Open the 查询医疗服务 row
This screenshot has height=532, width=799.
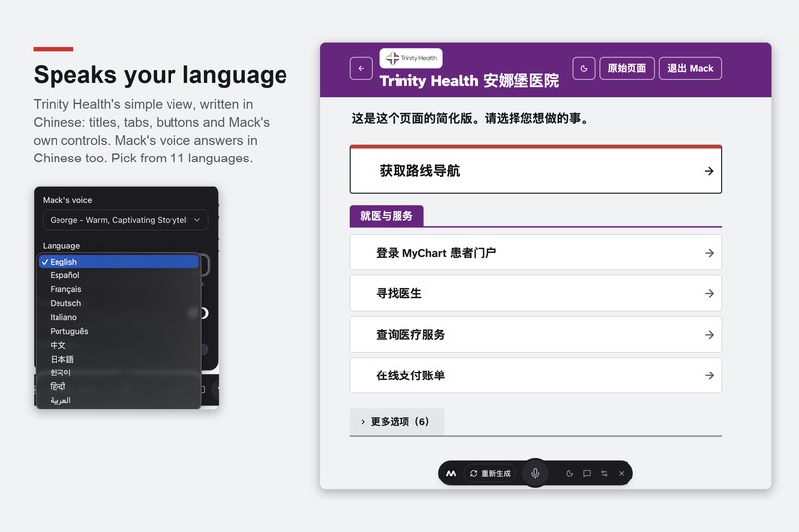(x=535, y=335)
